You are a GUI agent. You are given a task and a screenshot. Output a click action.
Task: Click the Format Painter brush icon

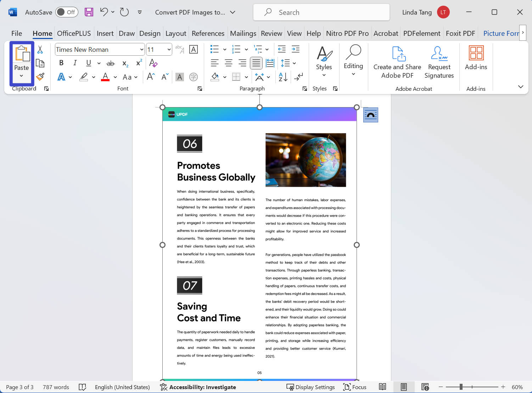(x=40, y=77)
